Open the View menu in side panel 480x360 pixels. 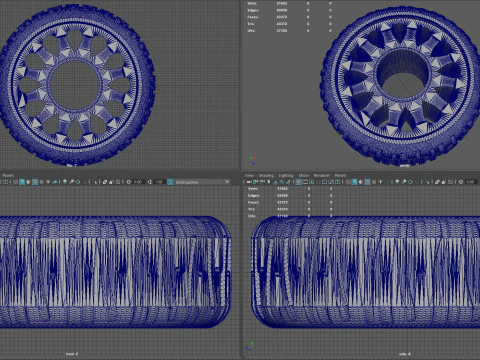tap(249, 175)
